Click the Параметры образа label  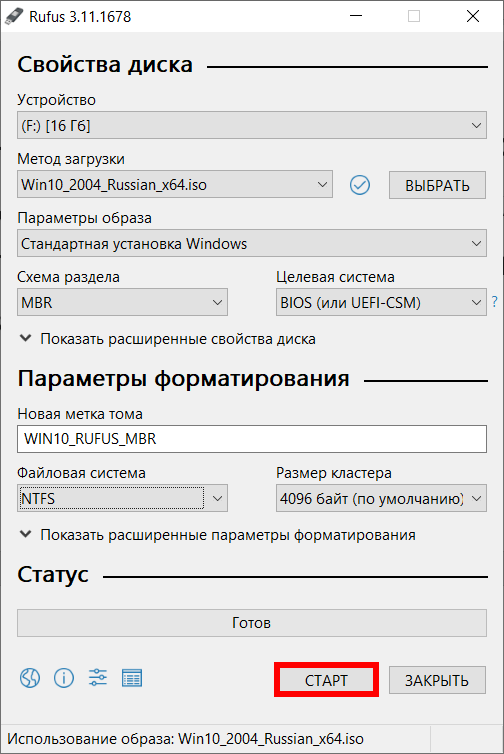click(84, 218)
